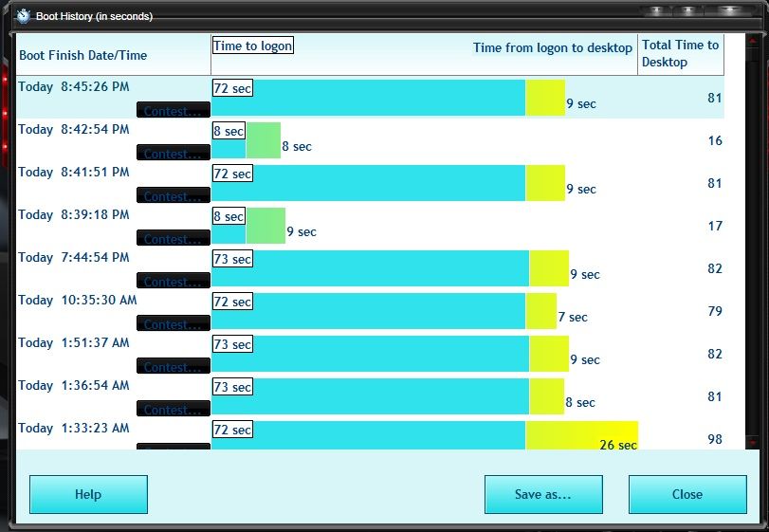This screenshot has height=532, width=769.
Task: Click total value 16 in 8:42:54 PM row
Action: [x=715, y=140]
